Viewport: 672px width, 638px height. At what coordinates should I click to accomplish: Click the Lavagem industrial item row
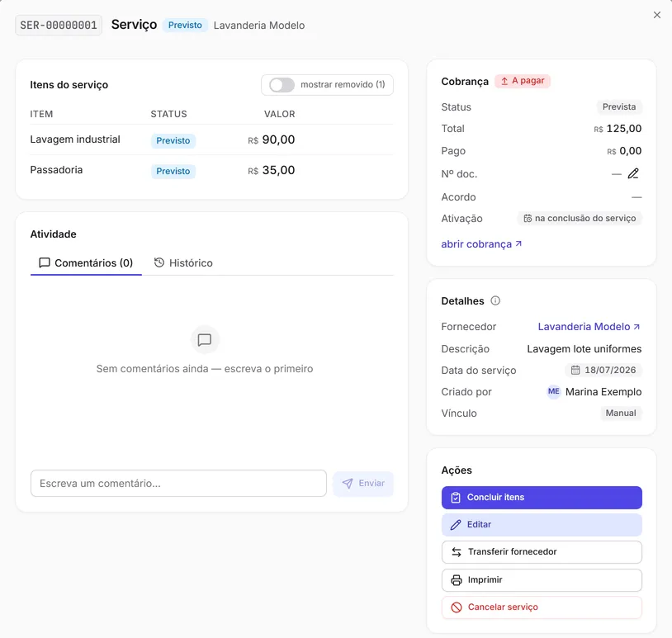[x=211, y=139]
